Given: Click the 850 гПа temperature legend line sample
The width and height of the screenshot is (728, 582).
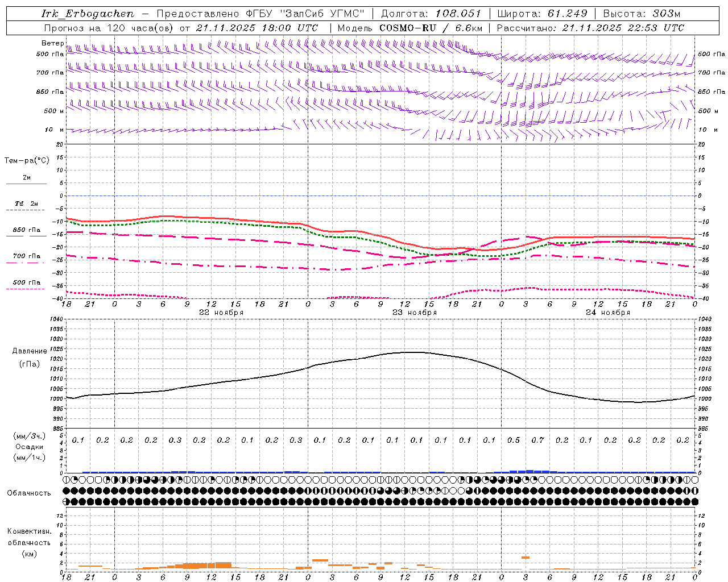Looking at the screenshot, I should [x=26, y=236].
